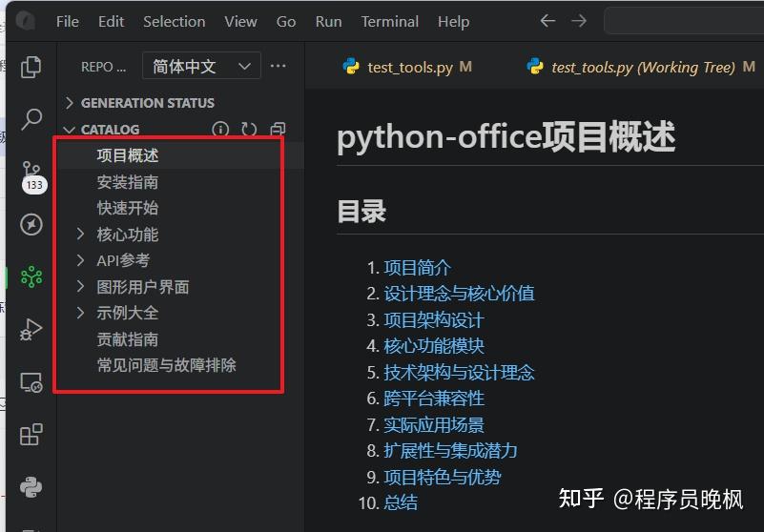This screenshot has width=764, height=532.
Task: Open the Run menu
Action: pyautogui.click(x=328, y=21)
